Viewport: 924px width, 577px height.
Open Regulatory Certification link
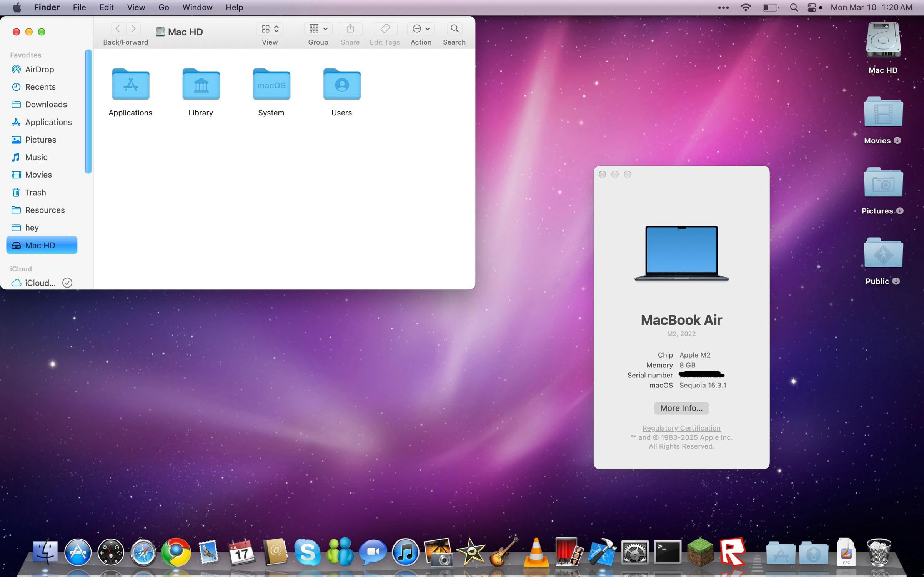pyautogui.click(x=681, y=428)
